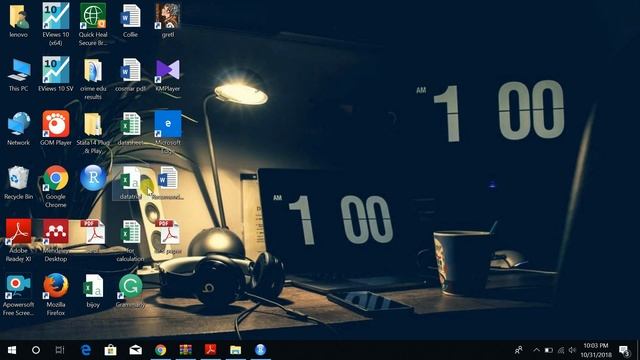Expand the hidden tray icons chevron

536,350
